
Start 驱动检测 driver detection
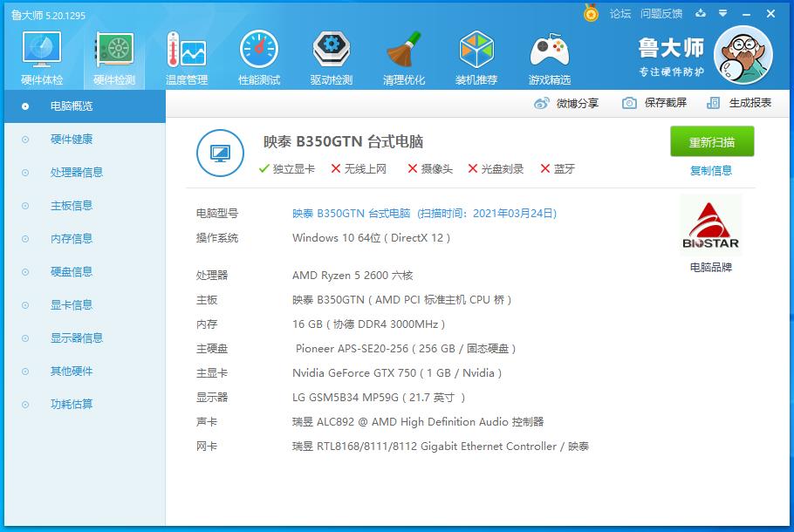pos(331,55)
